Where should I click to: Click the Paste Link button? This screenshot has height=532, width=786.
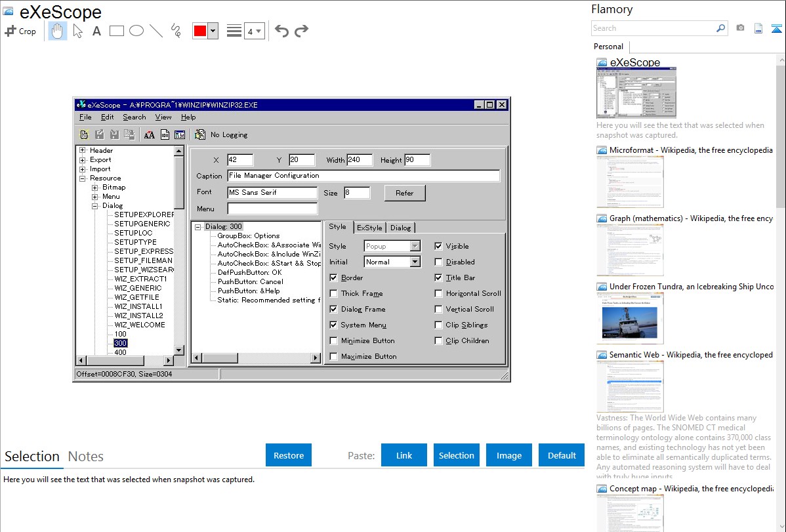point(404,455)
